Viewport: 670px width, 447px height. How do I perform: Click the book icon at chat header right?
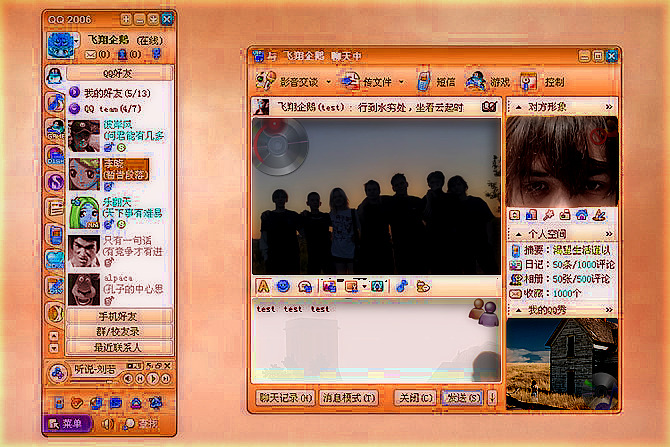pos(489,107)
